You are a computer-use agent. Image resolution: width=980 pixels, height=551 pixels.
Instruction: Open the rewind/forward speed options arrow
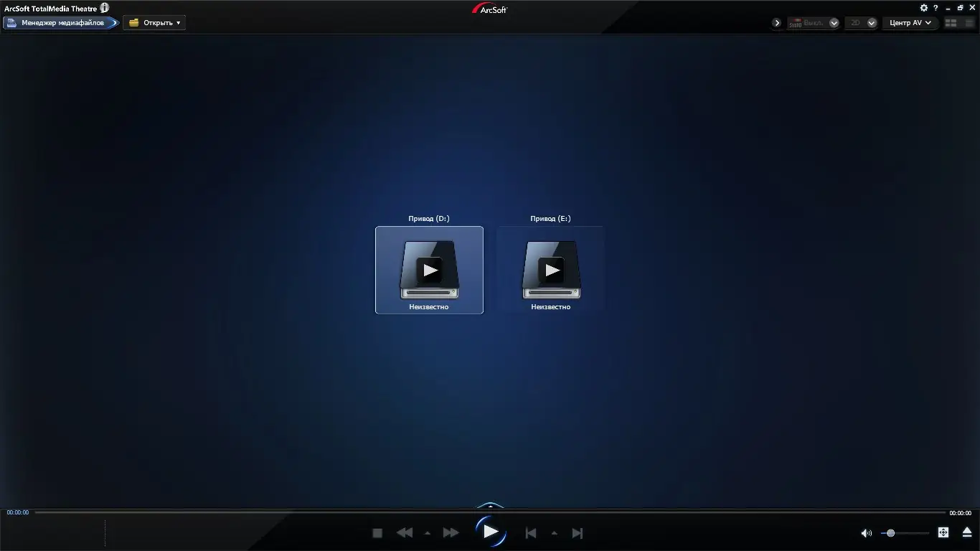click(x=428, y=533)
